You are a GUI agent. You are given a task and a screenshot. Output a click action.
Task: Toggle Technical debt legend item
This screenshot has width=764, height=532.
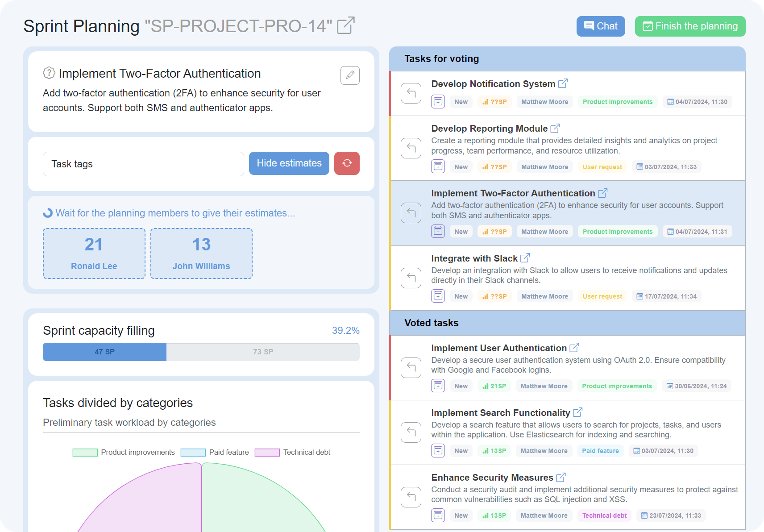point(292,452)
